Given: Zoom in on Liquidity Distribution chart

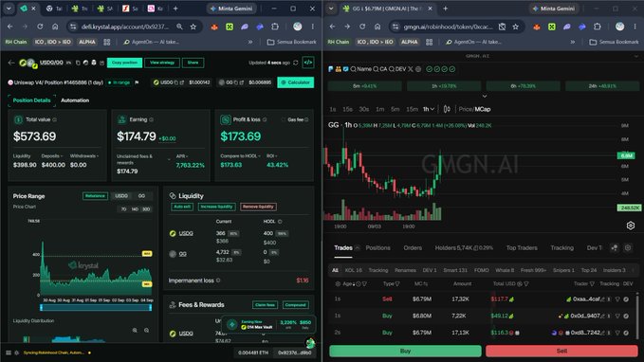Looking at the screenshot, I should pyautogui.click(x=135, y=330).
